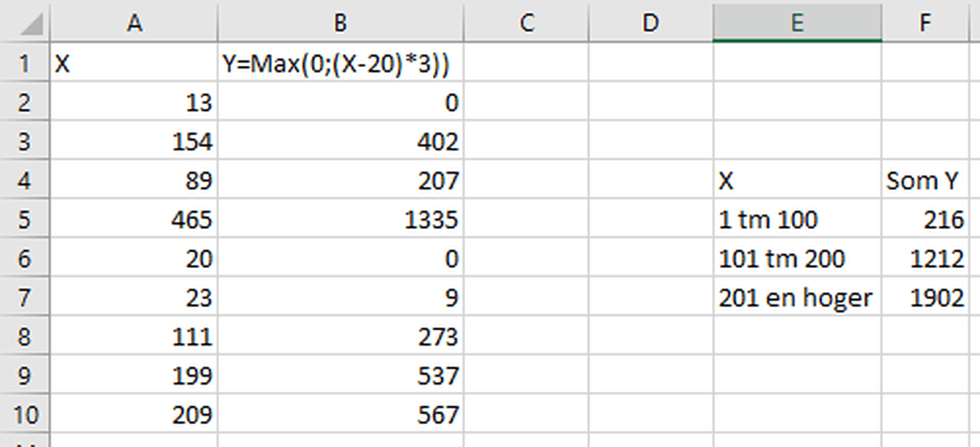980x447 pixels.
Task: Click cell with value 402
Action: coord(340,141)
